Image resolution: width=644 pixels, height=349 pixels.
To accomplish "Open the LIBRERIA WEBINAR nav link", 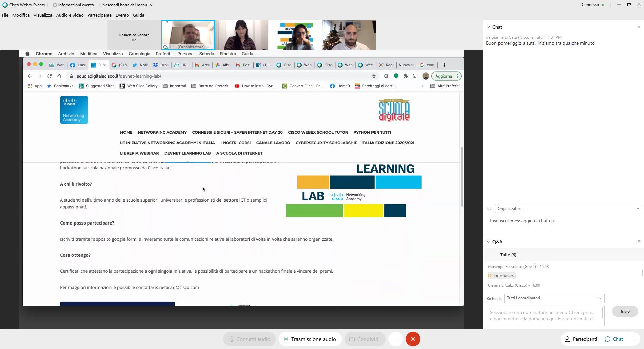I will coord(139,153).
